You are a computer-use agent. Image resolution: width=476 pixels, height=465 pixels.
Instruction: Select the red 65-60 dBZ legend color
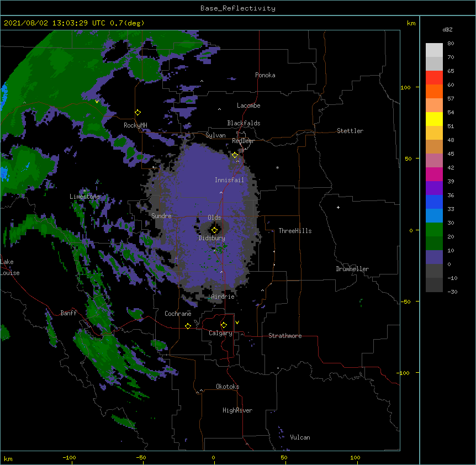point(434,78)
